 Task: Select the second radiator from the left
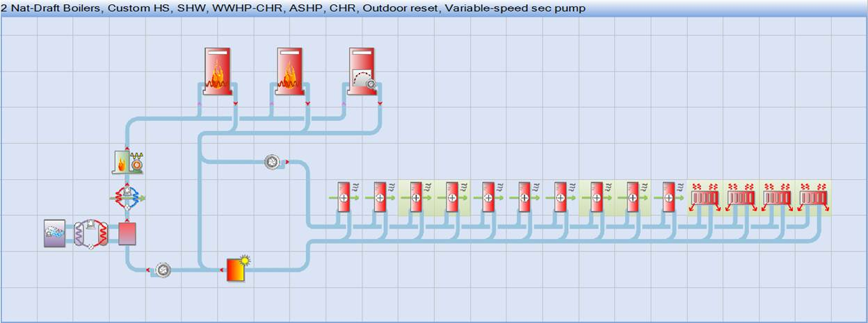tap(741, 197)
